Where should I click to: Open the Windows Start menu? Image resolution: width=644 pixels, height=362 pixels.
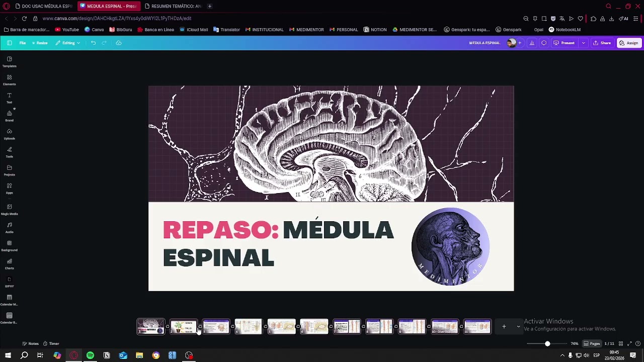[x=8, y=355]
